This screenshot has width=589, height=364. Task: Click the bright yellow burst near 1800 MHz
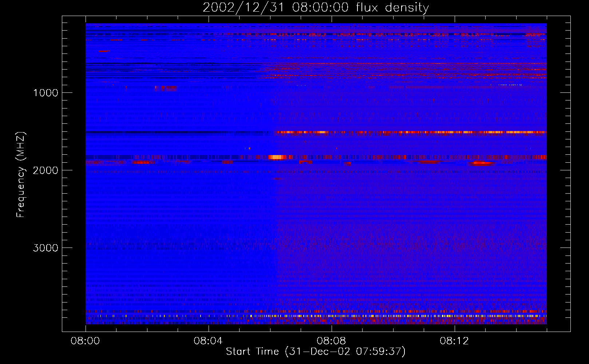click(277, 157)
